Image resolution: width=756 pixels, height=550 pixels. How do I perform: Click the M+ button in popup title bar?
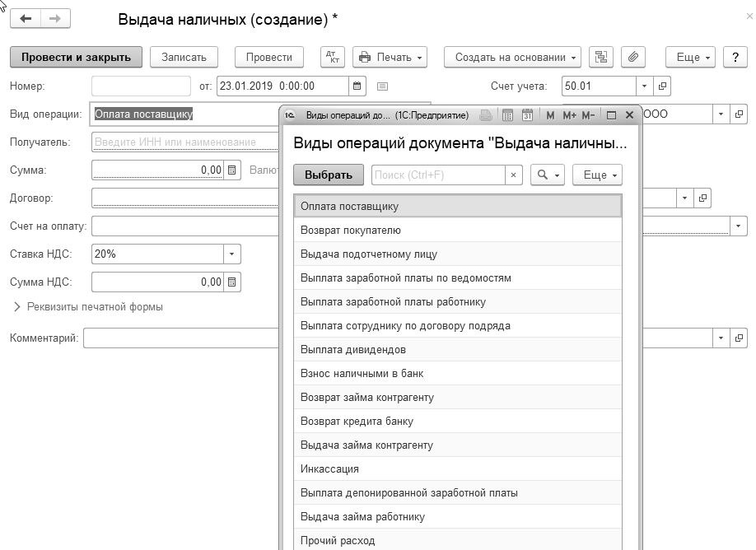coord(569,115)
